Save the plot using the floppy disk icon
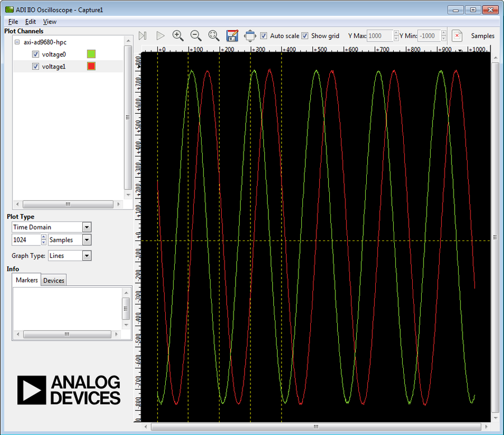The image size is (504, 435). [232, 36]
